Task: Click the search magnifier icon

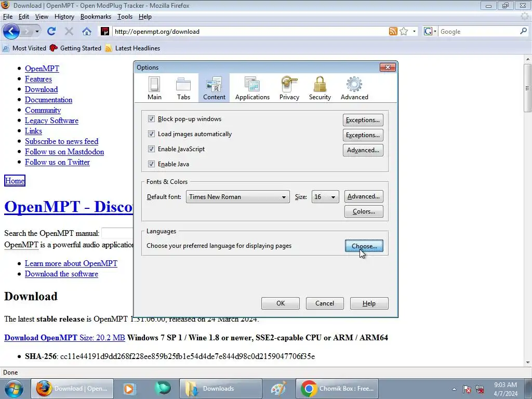Action: (523, 32)
